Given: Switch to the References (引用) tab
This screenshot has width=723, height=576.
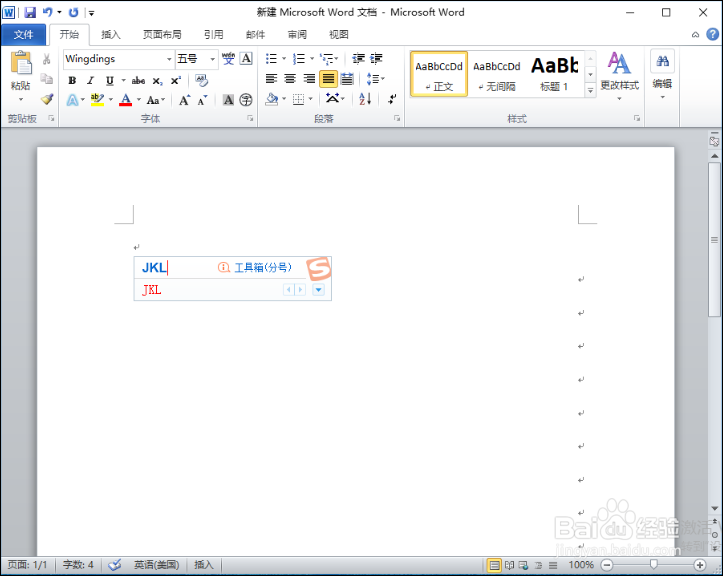Looking at the screenshot, I should (x=213, y=35).
